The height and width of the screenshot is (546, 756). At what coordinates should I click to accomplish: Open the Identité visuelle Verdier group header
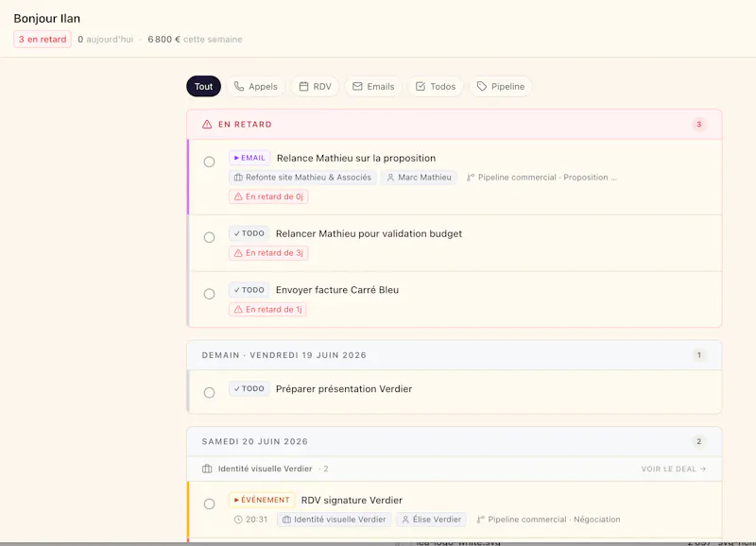coord(455,469)
